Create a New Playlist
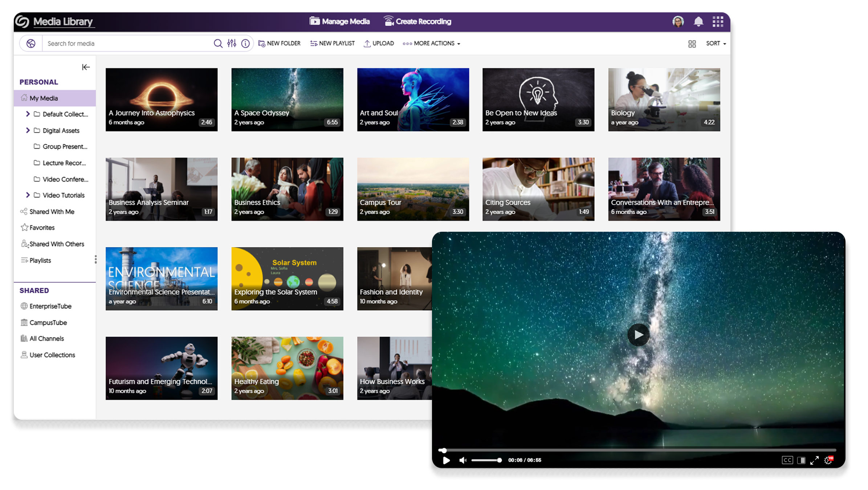This screenshot has width=868, height=490. pyautogui.click(x=332, y=43)
